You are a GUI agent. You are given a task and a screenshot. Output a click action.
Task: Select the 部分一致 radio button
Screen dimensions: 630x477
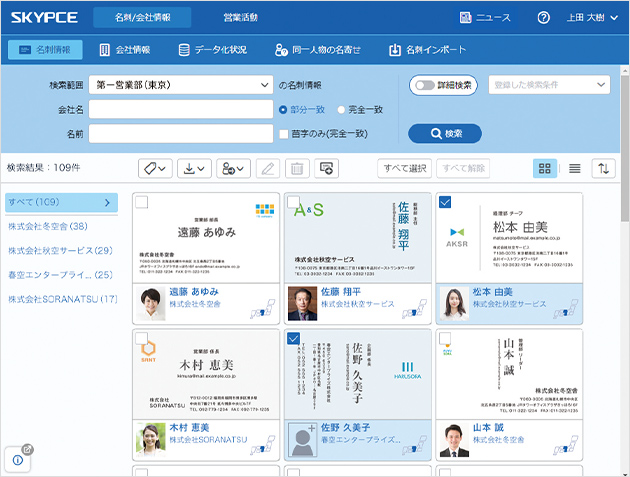point(283,109)
